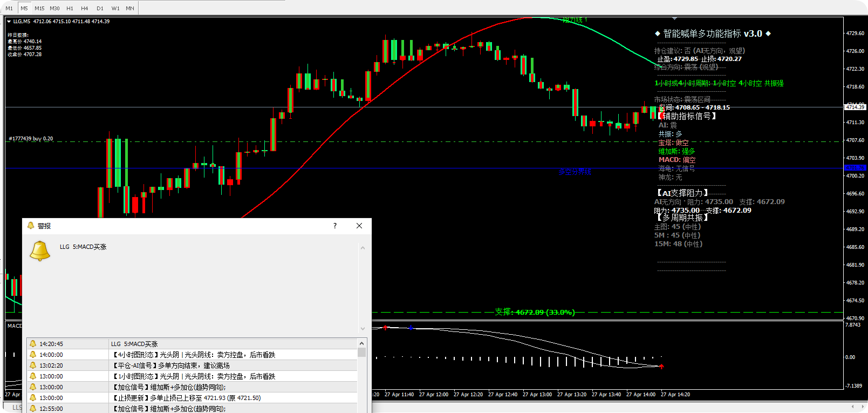The height and width of the screenshot is (413, 868).
Task: Click the small bell icon in the 警报 title bar
Action: click(x=31, y=226)
